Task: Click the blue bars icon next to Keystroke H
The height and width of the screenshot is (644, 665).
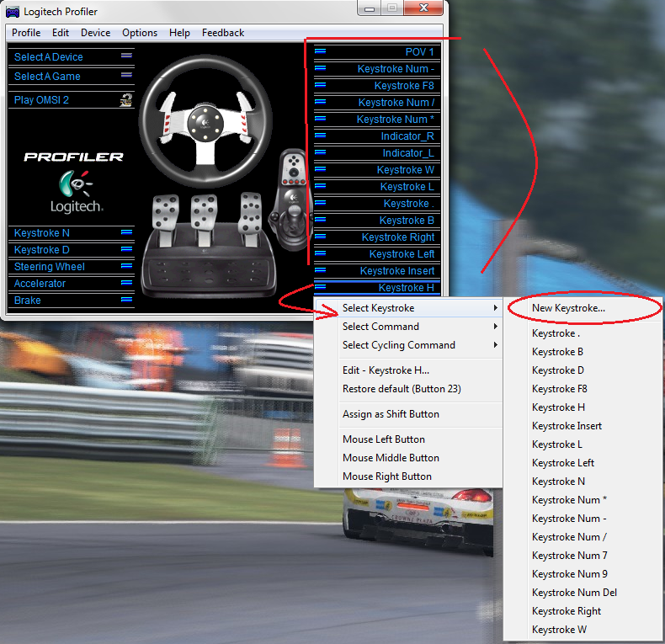Action: pyautogui.click(x=320, y=287)
